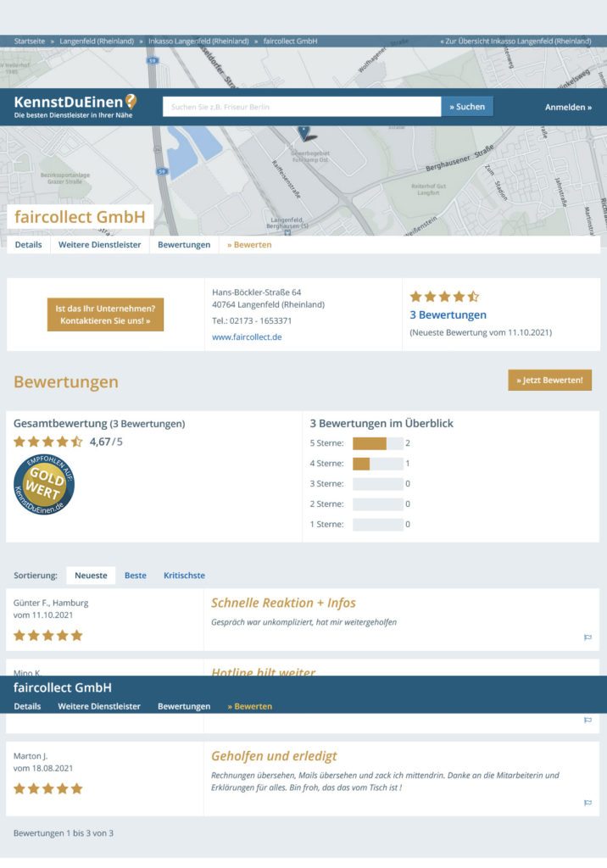Screen dimensions: 607x868
Task: Open the 3 Bewertungen link
Action: [x=448, y=314]
